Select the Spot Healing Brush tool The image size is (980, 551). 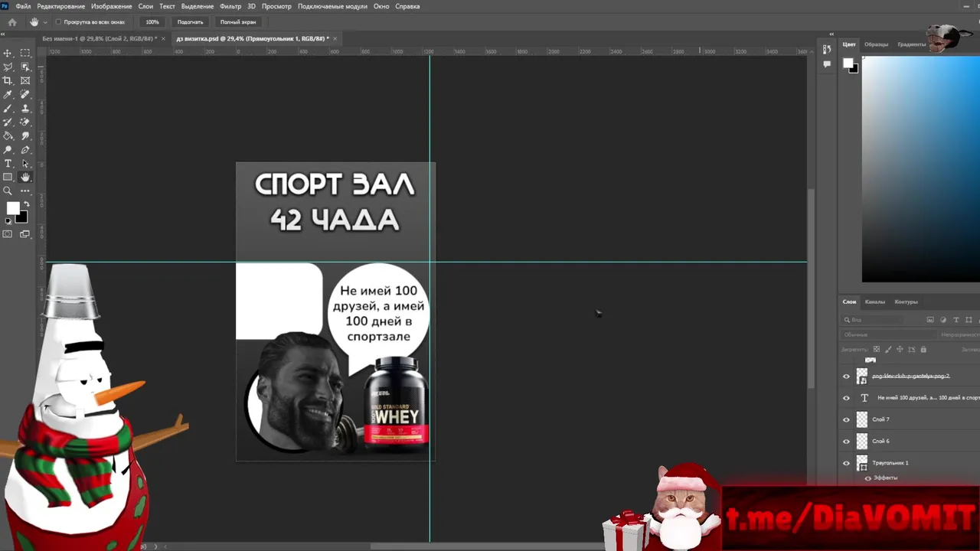[x=25, y=94]
